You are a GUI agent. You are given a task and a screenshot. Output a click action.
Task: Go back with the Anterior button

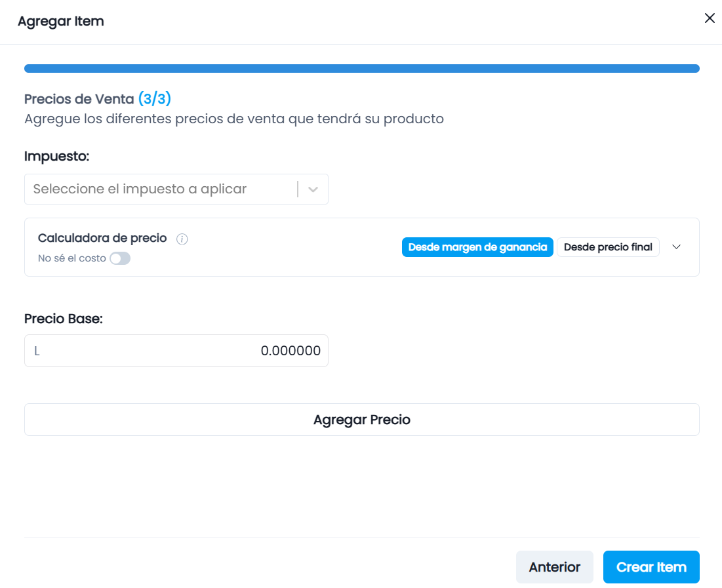click(x=554, y=567)
